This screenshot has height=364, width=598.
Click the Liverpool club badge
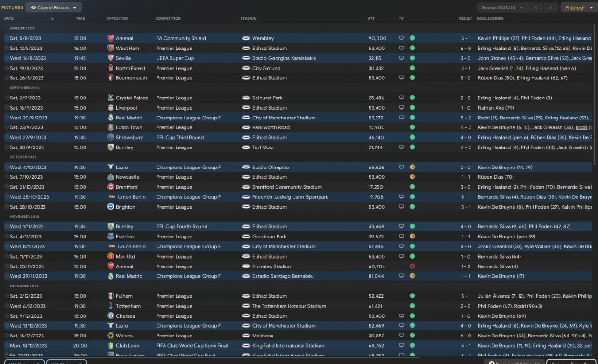(111, 108)
